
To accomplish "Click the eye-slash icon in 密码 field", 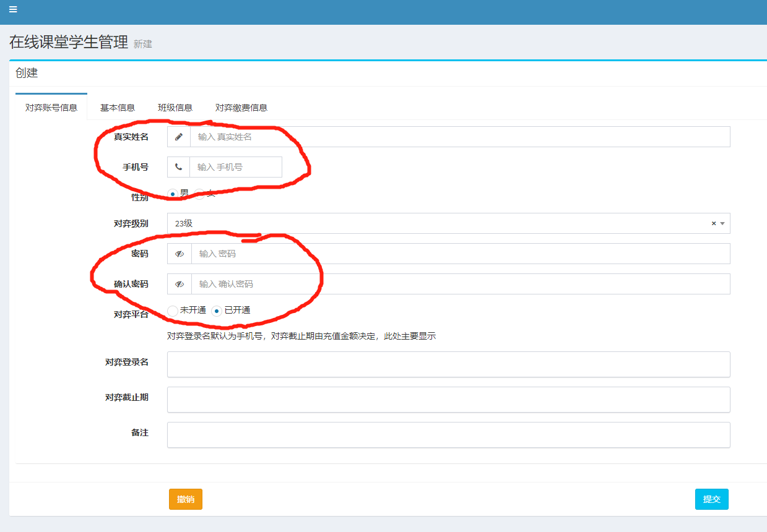I will tap(180, 254).
